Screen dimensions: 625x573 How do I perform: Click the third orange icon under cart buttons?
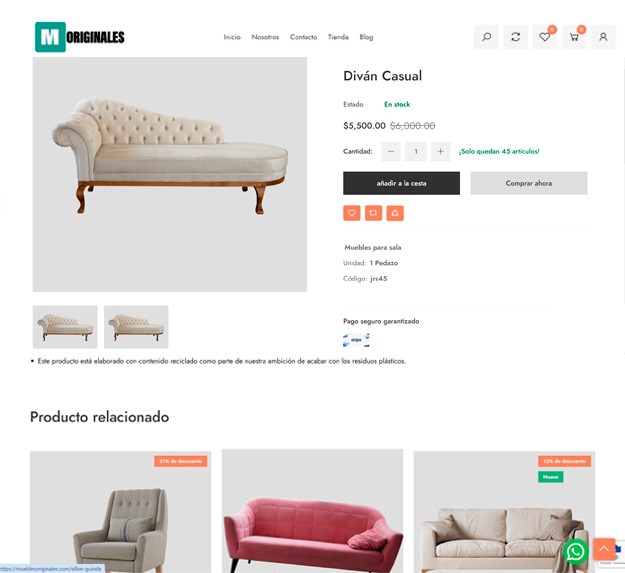395,213
